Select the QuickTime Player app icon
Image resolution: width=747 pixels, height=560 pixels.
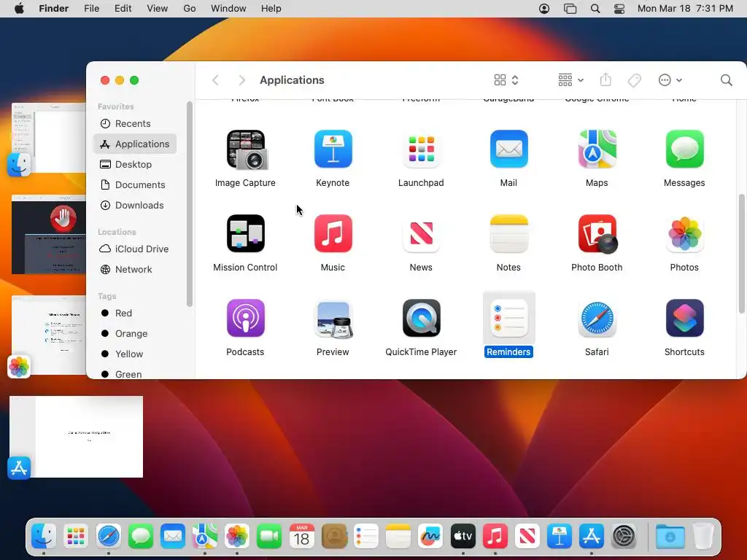[x=421, y=318]
